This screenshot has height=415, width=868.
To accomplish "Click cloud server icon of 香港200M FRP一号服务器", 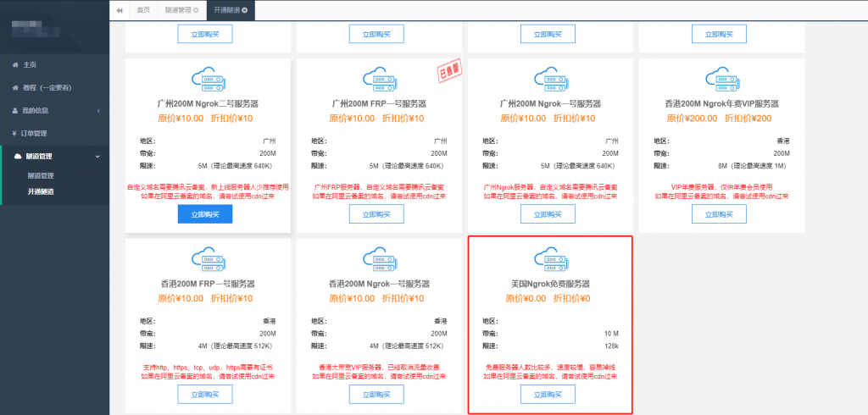I will click(x=208, y=261).
